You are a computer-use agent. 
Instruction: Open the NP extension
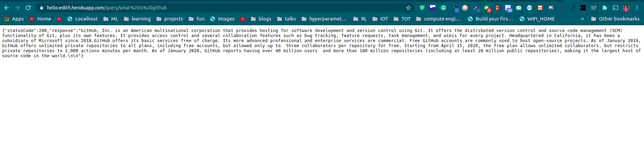pyautogui.click(x=594, y=8)
